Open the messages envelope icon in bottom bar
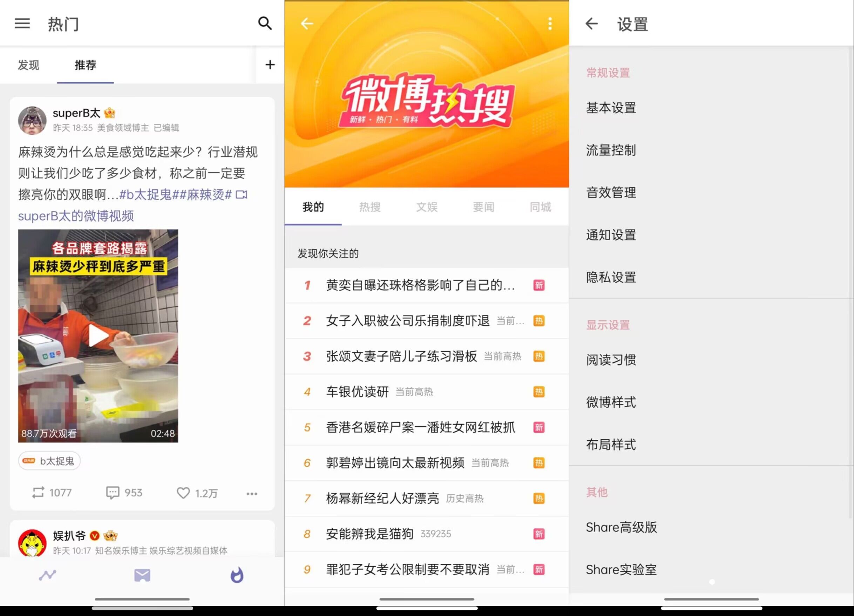The width and height of the screenshot is (854, 616). [x=142, y=575]
